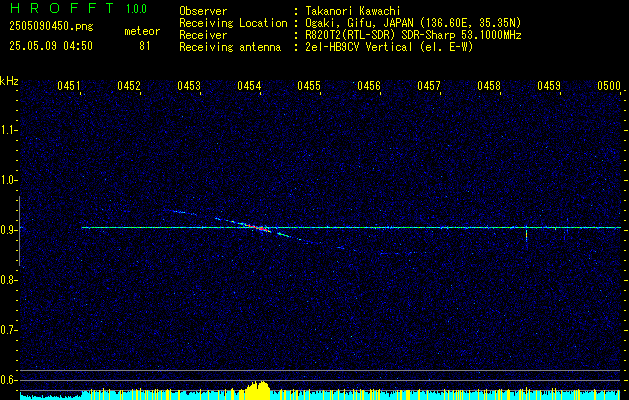629x400 pixels.
Task: Click the kHz axis unit label
Action: [x=9, y=81]
